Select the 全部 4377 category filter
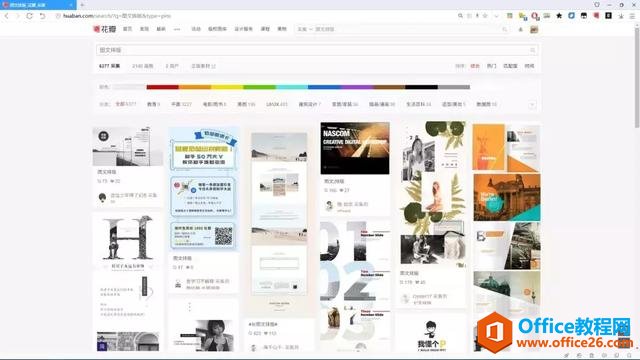 126,104
